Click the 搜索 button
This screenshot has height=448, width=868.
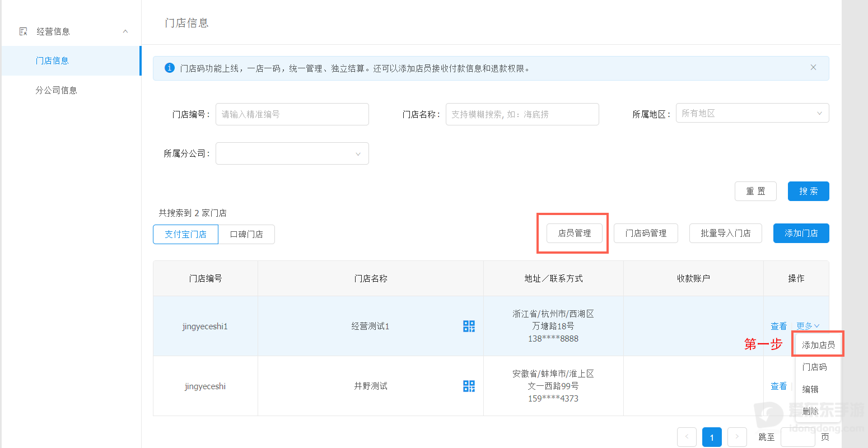pos(808,191)
